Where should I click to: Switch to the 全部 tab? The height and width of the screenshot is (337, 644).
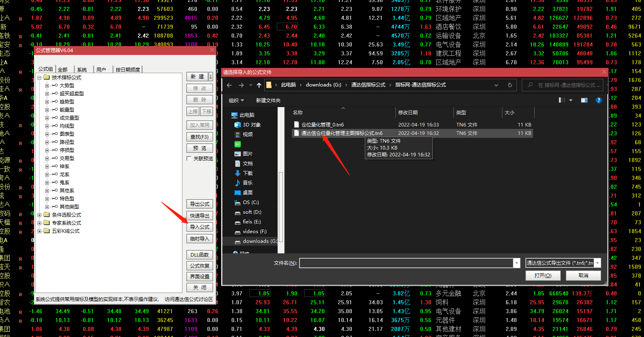pyautogui.click(x=63, y=70)
